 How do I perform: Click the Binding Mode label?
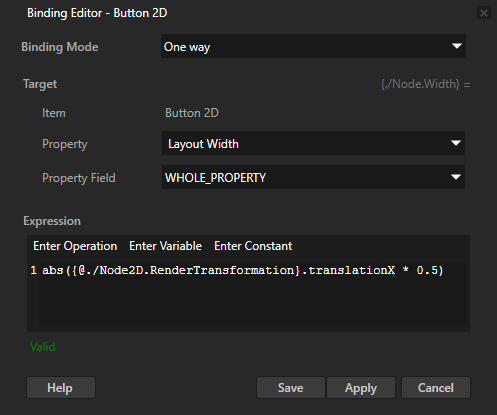60,47
